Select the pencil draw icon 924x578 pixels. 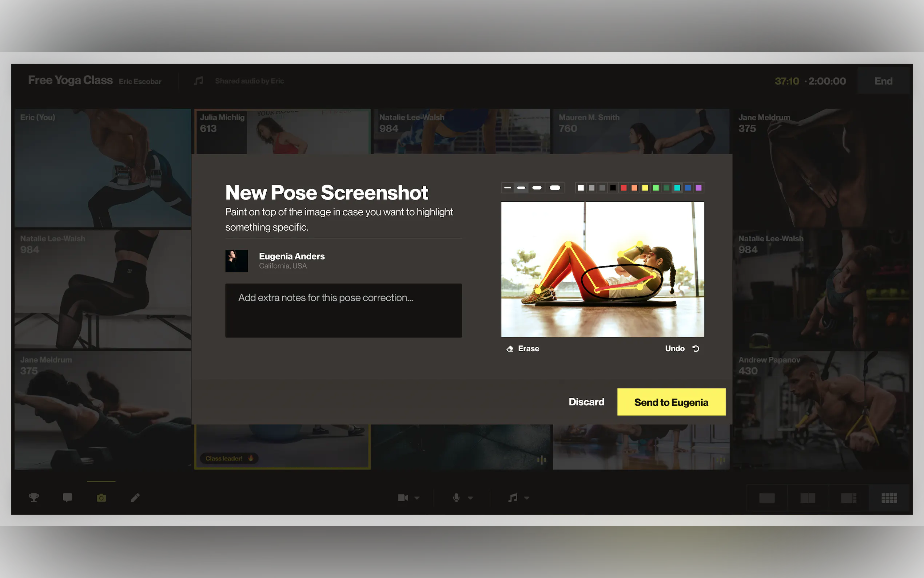[x=135, y=498]
